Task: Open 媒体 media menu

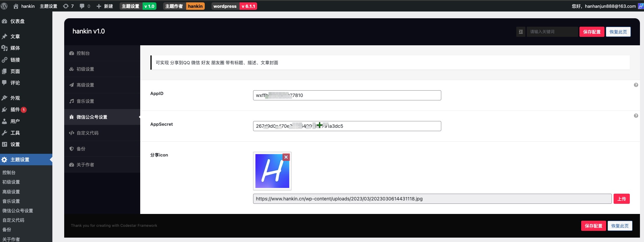Action: click(x=26, y=48)
